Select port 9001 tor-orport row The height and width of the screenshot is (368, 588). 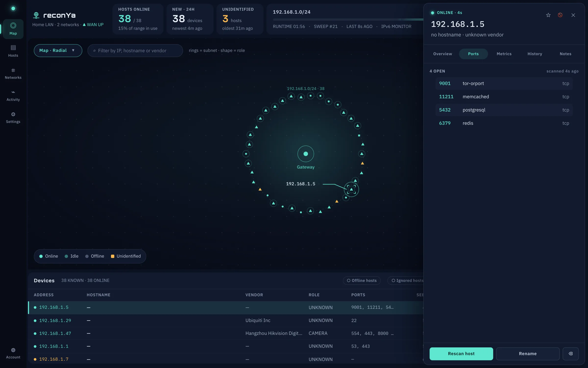point(504,83)
